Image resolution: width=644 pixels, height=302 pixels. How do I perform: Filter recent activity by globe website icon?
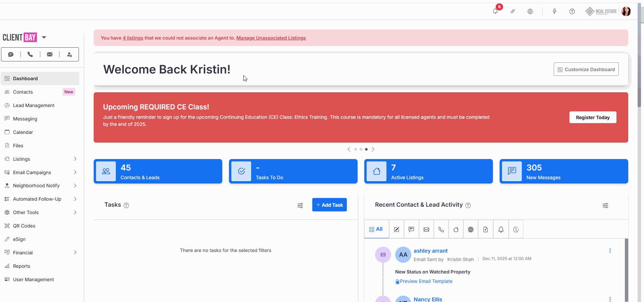coord(471,230)
